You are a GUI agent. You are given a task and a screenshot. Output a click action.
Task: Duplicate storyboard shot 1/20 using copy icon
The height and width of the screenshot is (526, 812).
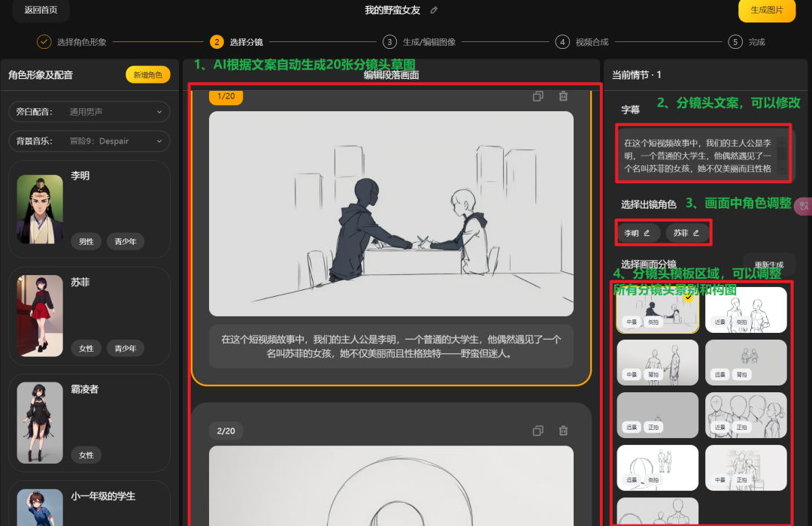[x=538, y=96]
